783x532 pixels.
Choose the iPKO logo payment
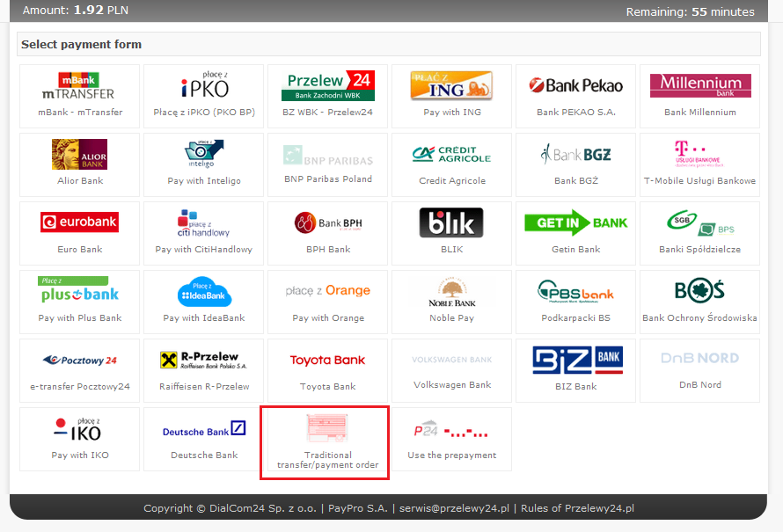[x=204, y=84]
